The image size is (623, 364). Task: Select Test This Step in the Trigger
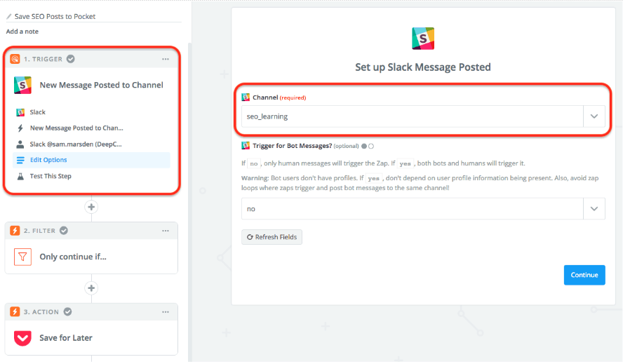tap(50, 176)
